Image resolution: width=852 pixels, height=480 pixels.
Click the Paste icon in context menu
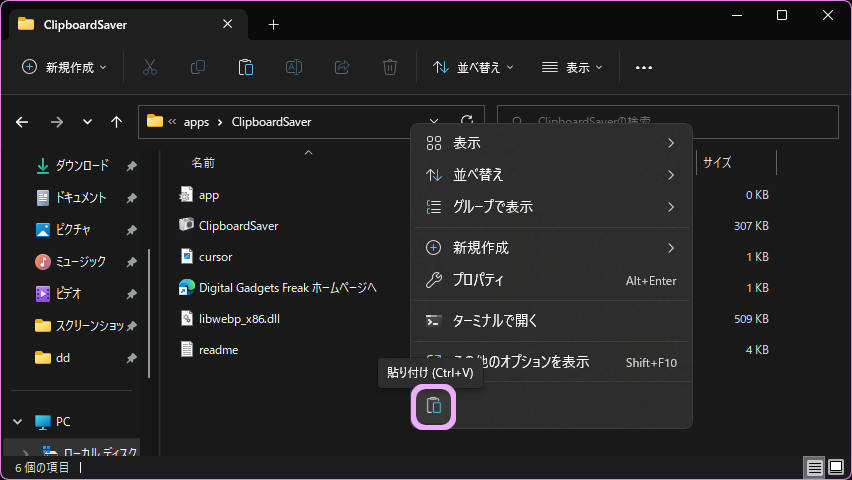pyautogui.click(x=433, y=406)
